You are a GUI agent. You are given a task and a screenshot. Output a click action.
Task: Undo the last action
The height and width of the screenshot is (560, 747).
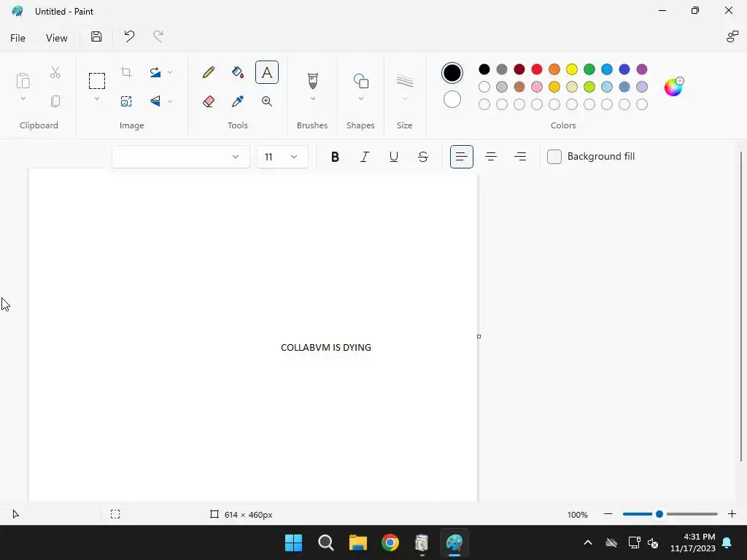point(129,36)
